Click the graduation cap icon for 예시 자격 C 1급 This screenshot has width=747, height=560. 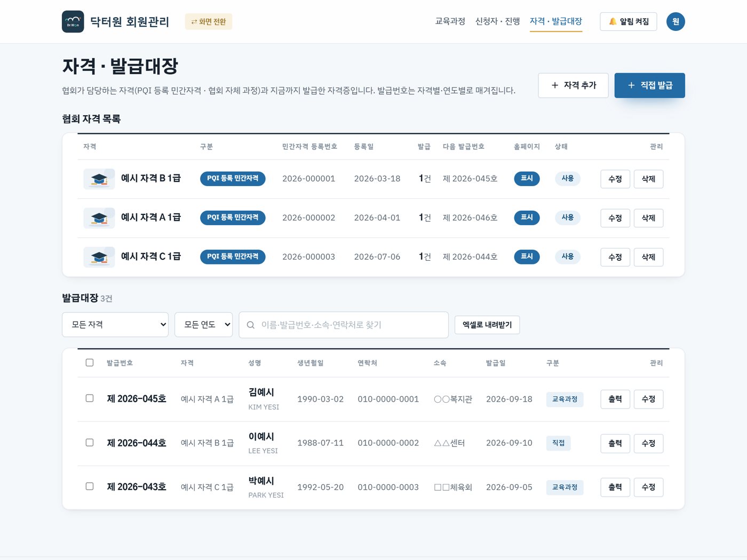99,257
